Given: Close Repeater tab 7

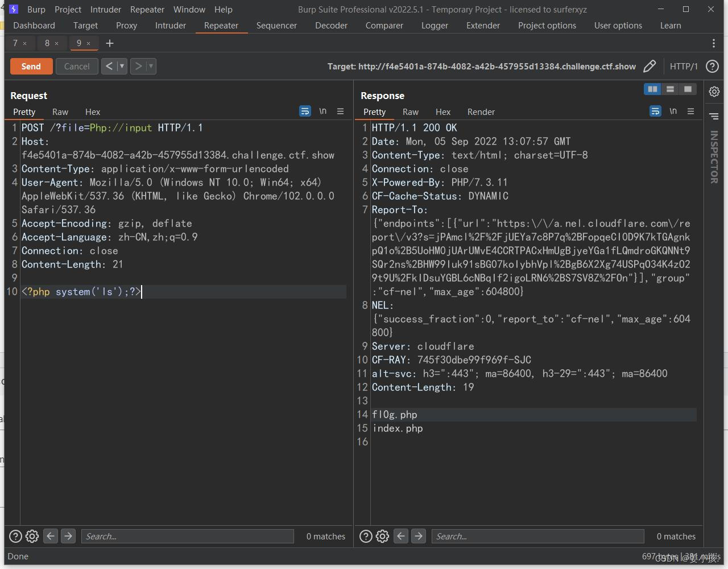Looking at the screenshot, I should [24, 43].
